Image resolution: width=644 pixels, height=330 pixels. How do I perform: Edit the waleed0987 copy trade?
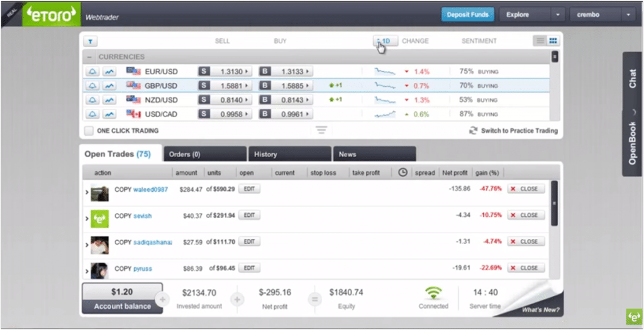pyautogui.click(x=249, y=189)
